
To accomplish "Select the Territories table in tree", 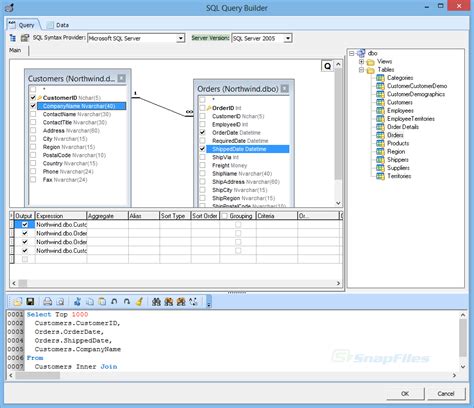I will (x=399, y=176).
